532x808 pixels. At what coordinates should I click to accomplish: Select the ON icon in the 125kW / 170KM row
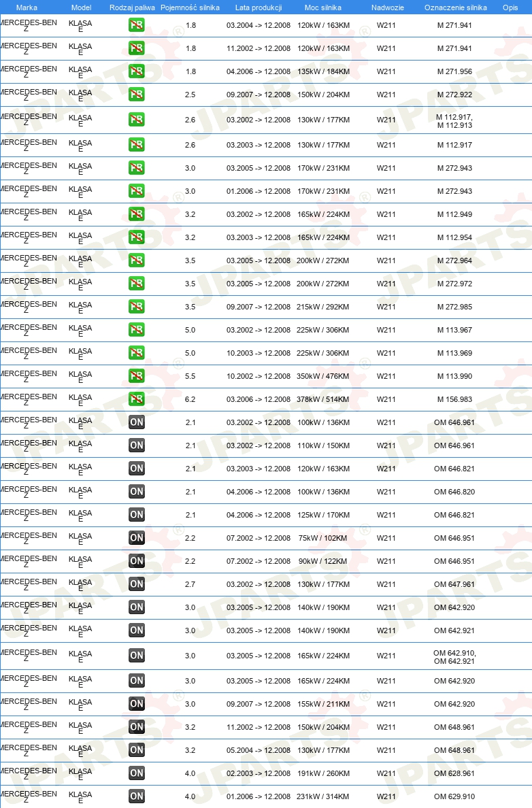pos(137,515)
